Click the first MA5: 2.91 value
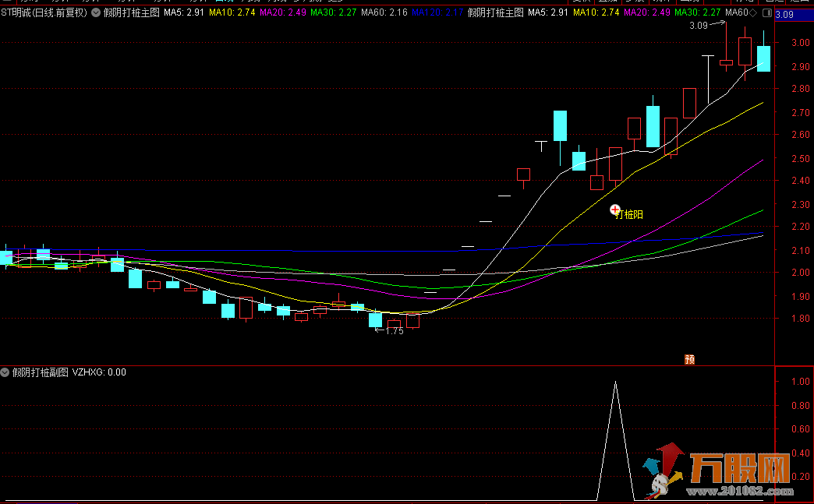 tap(184, 12)
